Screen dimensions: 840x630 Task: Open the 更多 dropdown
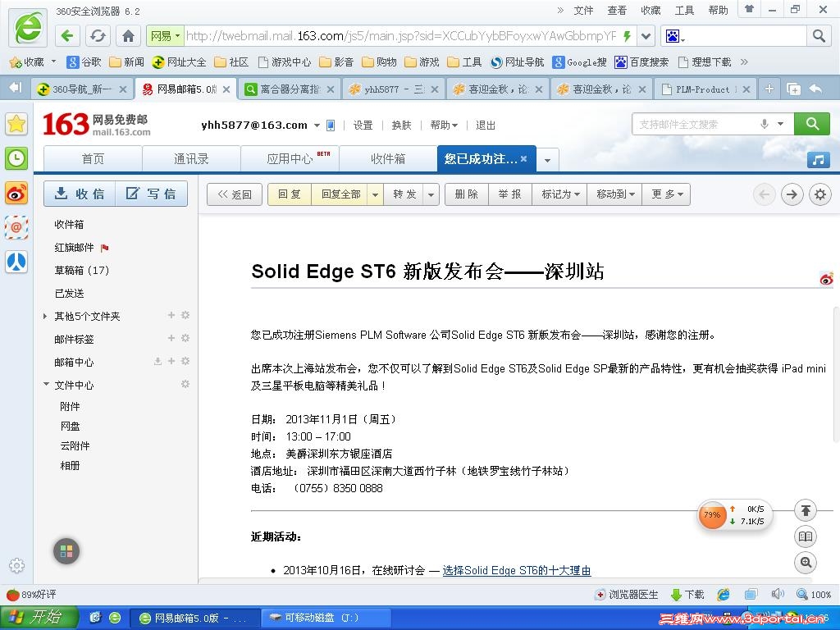point(666,194)
